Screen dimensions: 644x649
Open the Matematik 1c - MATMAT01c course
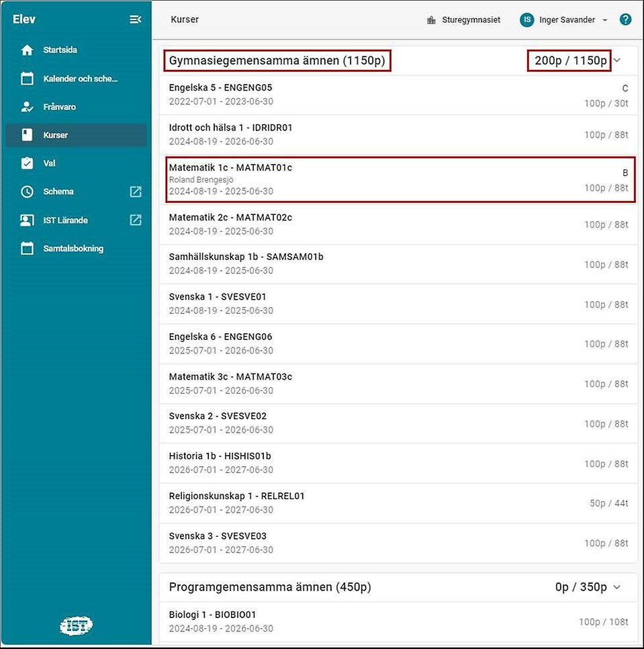click(399, 179)
